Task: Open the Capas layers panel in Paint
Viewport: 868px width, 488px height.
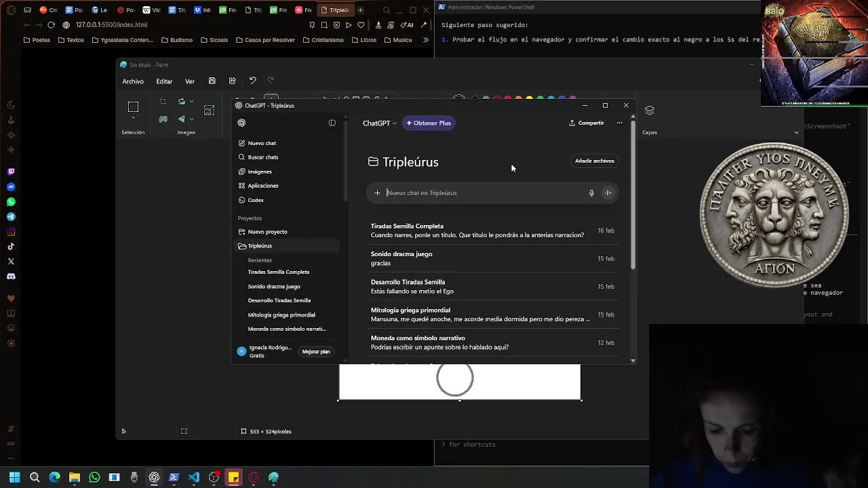Action: (x=650, y=110)
